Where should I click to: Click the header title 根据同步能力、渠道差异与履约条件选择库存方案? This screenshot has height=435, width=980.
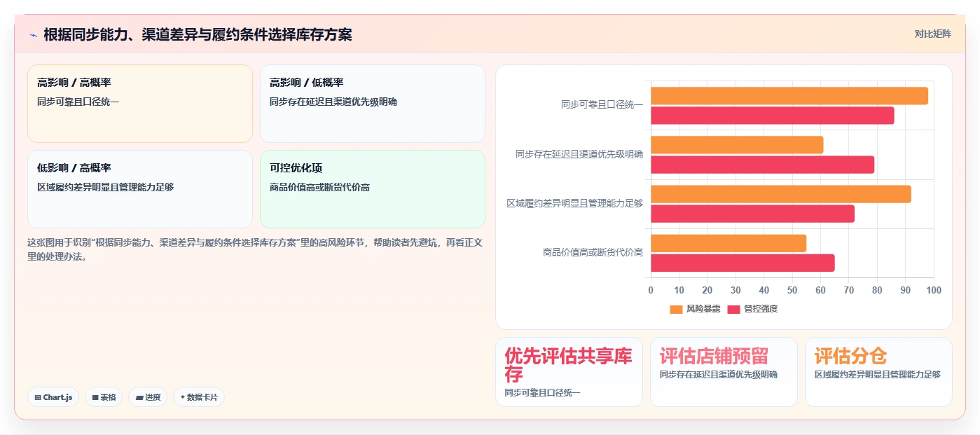(198, 34)
